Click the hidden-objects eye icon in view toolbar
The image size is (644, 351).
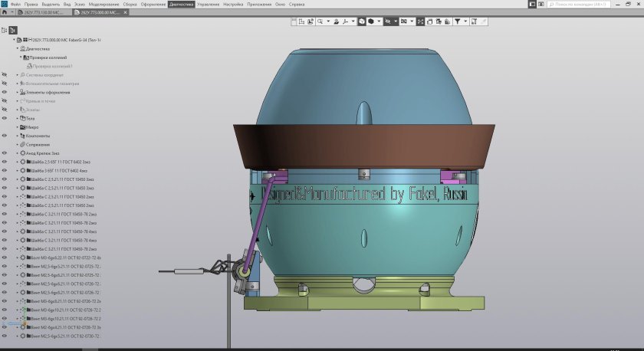[x=389, y=21]
